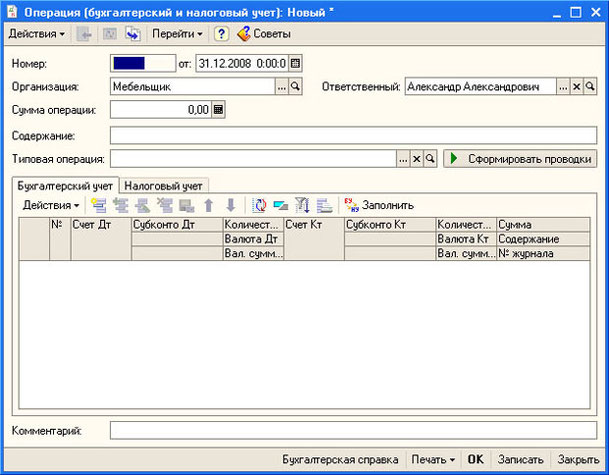
Task: Click the add row icon in table toolbar
Action: (98, 205)
